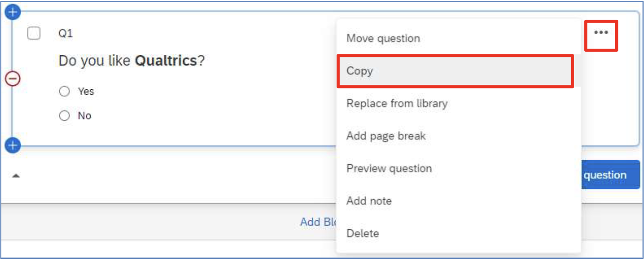
Task: Select the No radio option
Action: pos(65,116)
